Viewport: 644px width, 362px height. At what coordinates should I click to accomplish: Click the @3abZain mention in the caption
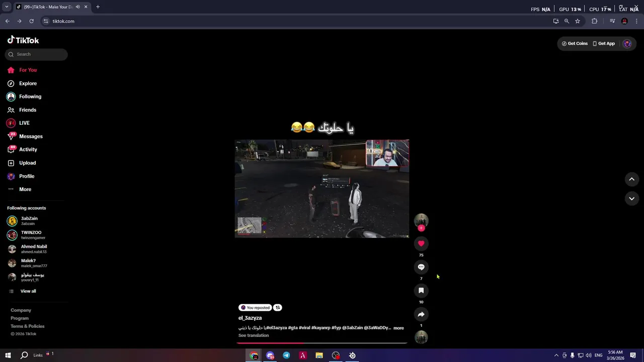(352, 328)
